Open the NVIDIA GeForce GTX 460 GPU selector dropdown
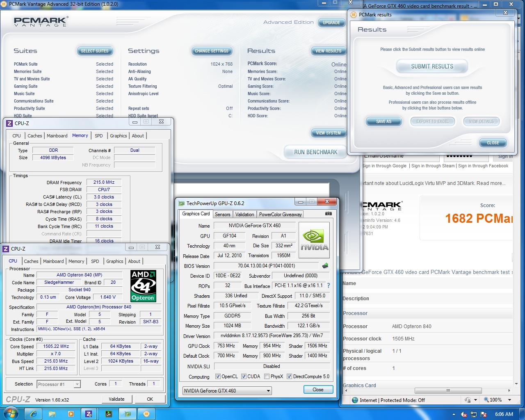The image size is (525, 420). pyautogui.click(x=227, y=390)
